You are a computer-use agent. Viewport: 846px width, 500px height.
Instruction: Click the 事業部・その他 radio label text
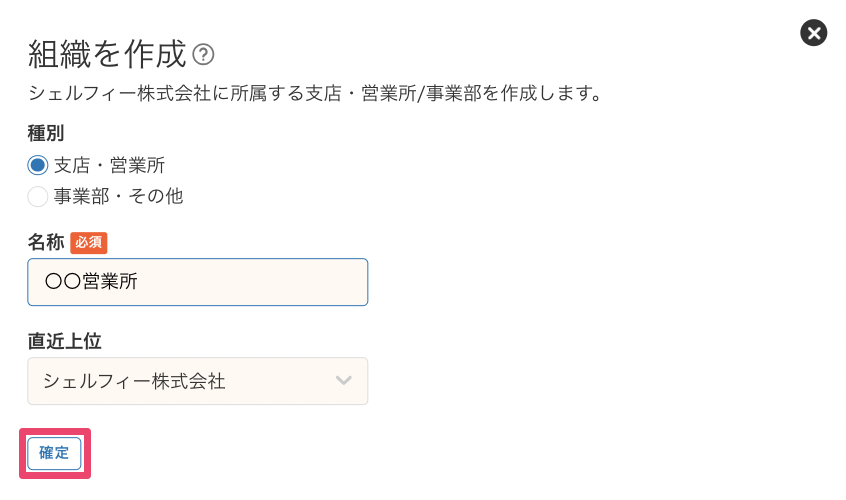click(x=118, y=196)
